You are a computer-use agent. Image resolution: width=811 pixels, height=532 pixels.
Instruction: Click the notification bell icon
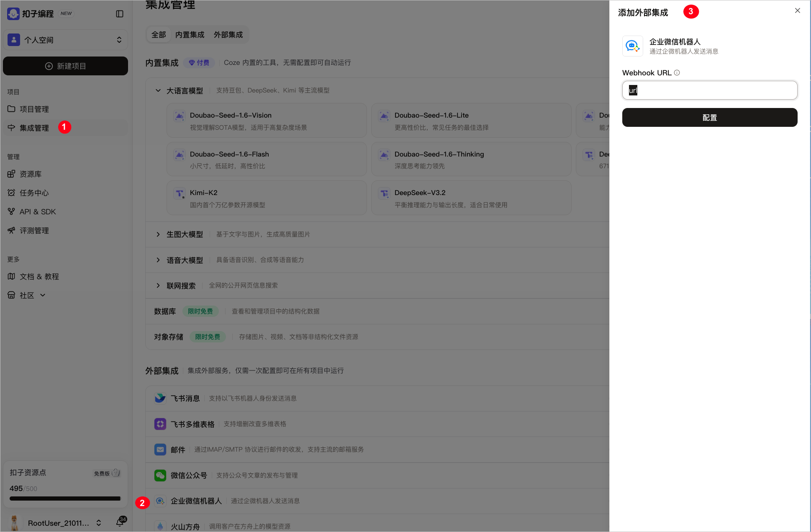coord(120,522)
